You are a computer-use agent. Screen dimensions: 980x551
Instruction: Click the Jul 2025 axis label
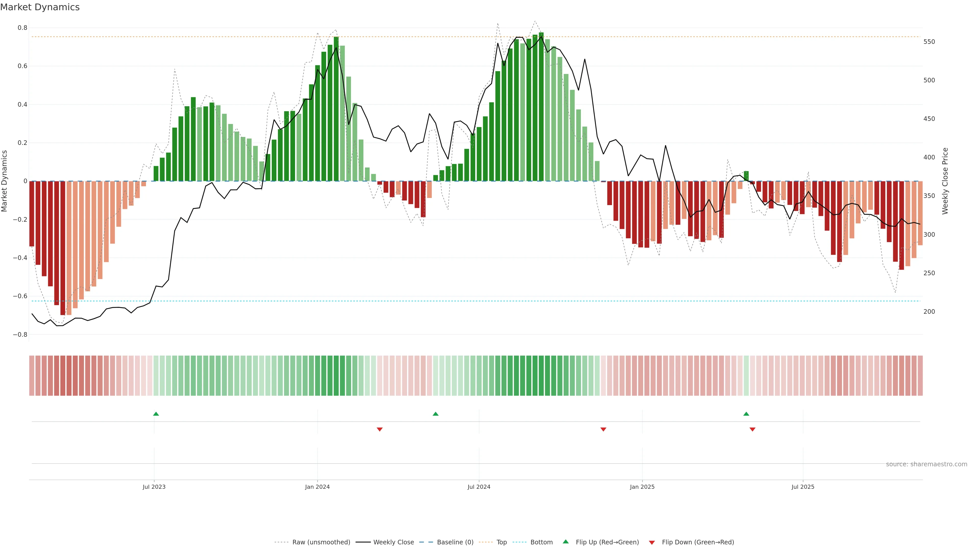click(803, 487)
